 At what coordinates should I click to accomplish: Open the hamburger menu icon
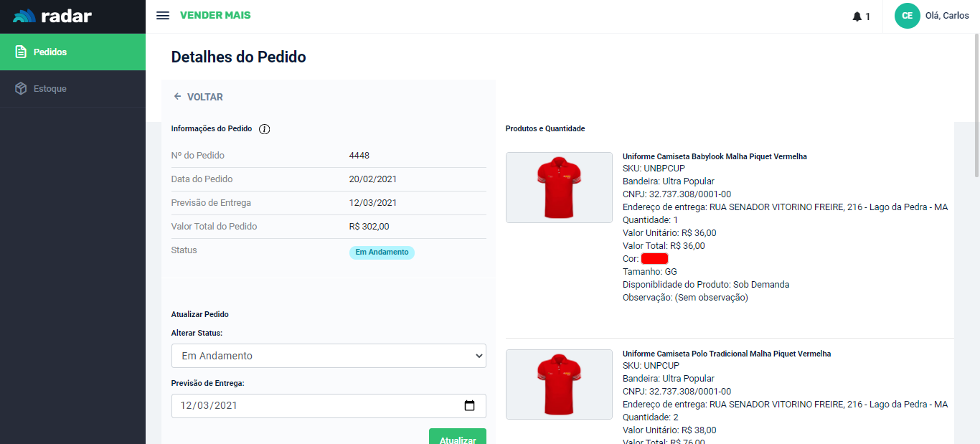coord(163,16)
